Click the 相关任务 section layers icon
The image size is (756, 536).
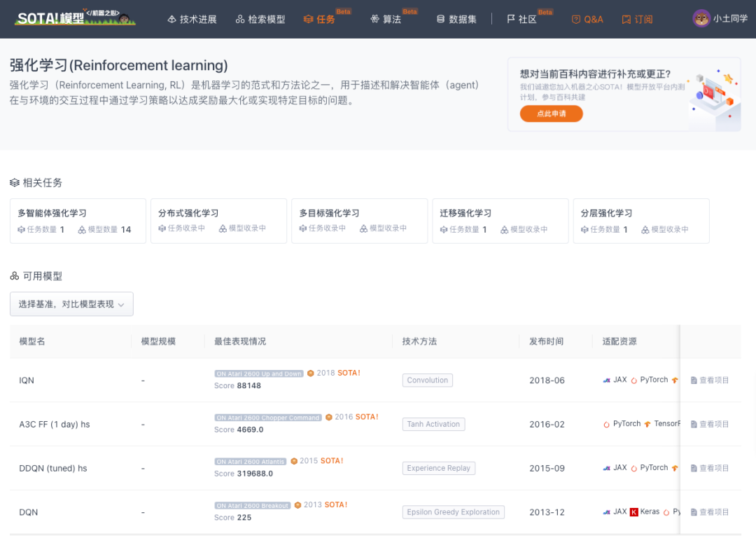pyautogui.click(x=15, y=183)
